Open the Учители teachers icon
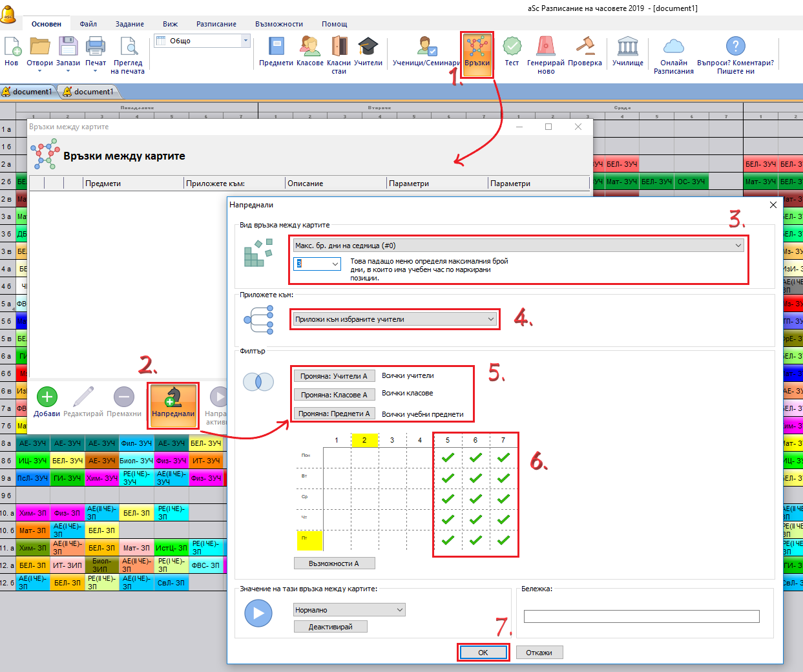This screenshot has width=803, height=672. pos(368,48)
